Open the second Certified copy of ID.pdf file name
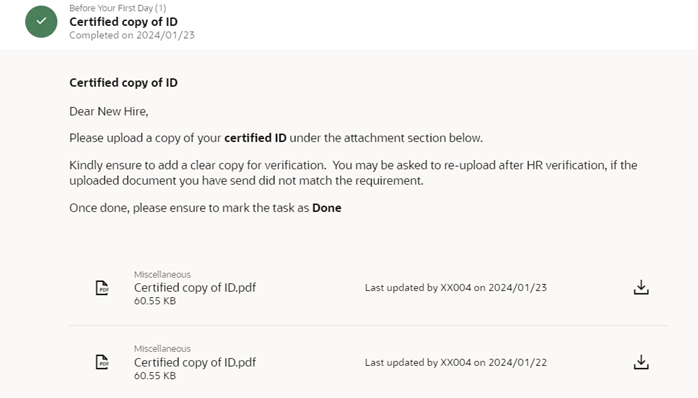698x398 pixels. pos(195,362)
